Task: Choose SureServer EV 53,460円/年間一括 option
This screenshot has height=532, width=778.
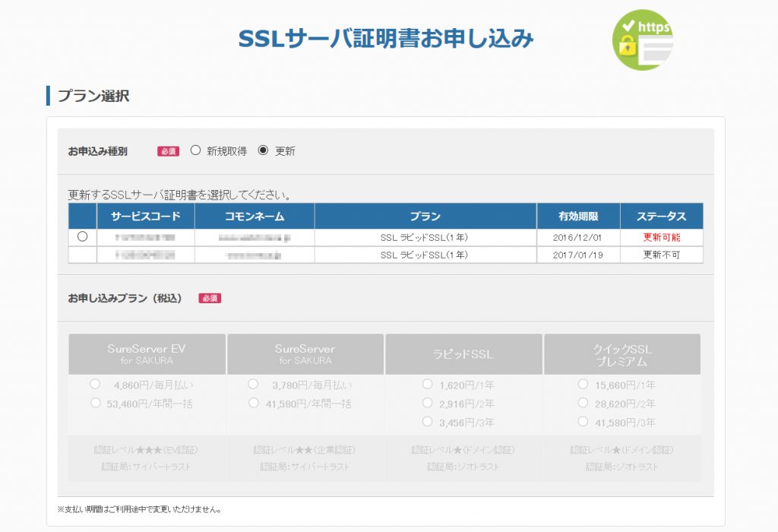Action: [95, 403]
